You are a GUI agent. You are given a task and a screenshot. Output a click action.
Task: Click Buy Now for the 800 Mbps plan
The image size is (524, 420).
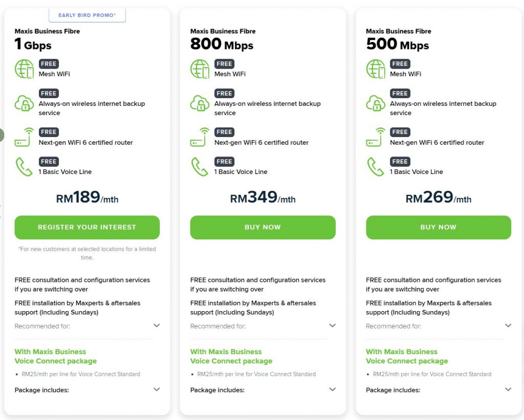[x=263, y=227]
